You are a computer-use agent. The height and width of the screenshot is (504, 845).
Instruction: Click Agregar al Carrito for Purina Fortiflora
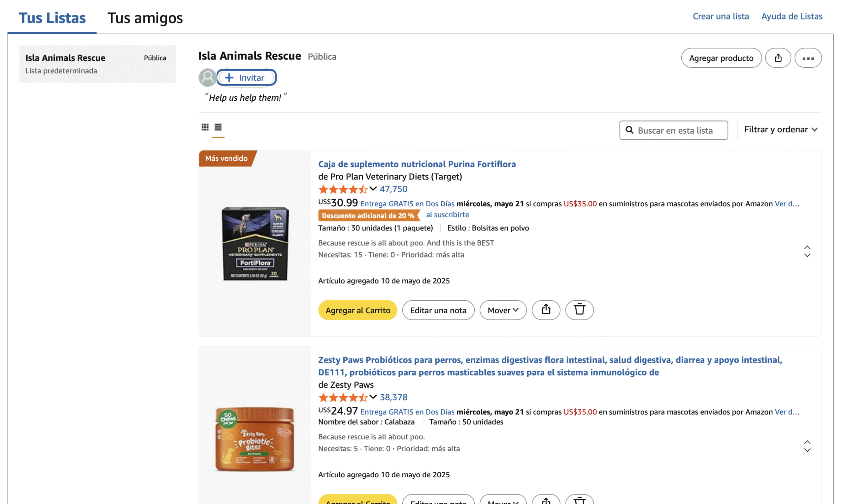(357, 310)
